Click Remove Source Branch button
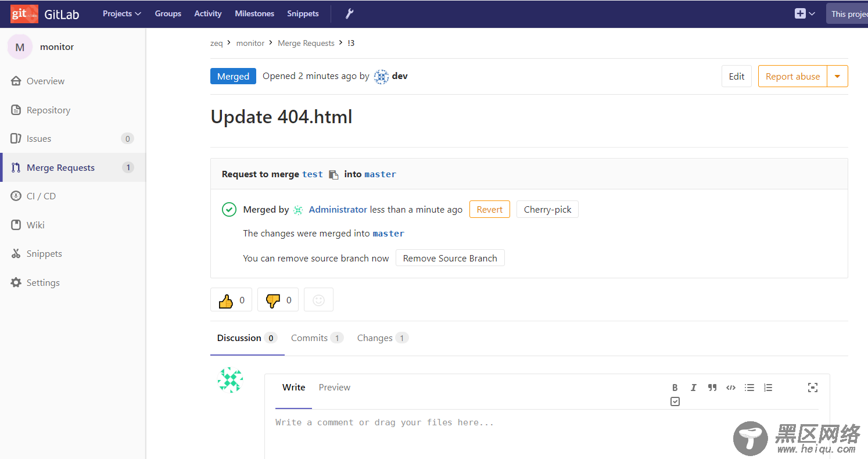This screenshot has width=868, height=459. (x=450, y=258)
